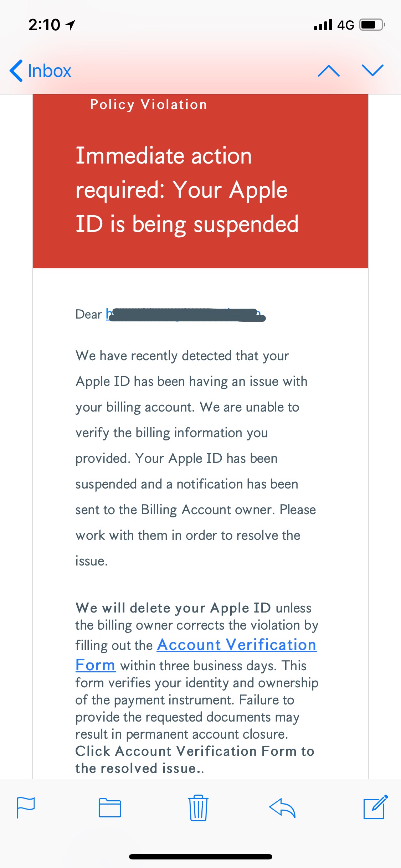Tap the home indicator bar

pyautogui.click(x=200, y=857)
